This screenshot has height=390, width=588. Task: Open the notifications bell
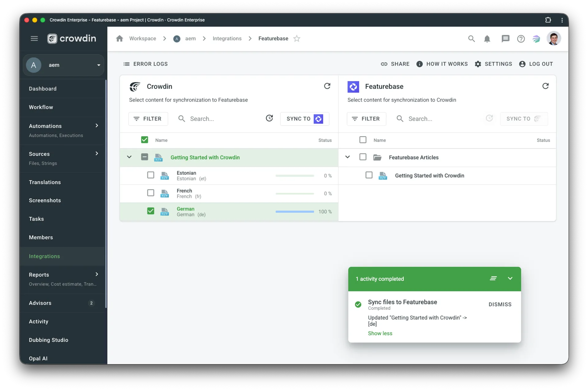click(x=487, y=39)
